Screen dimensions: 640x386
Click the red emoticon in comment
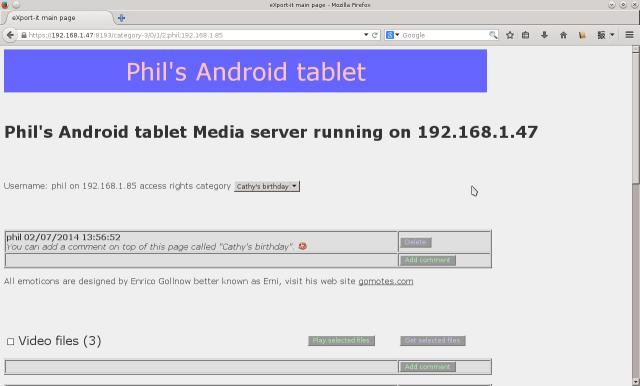click(302, 246)
